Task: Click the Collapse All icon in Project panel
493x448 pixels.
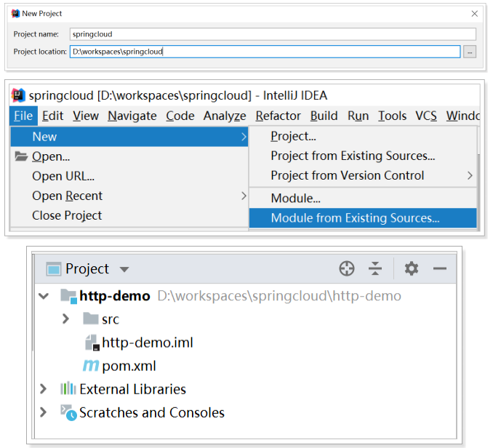Action: [x=375, y=268]
